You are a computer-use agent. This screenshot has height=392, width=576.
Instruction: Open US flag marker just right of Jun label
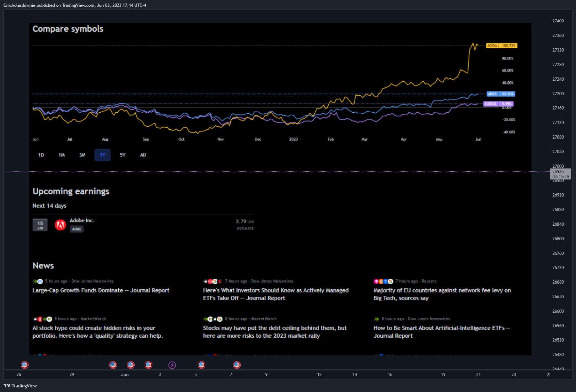coord(131,365)
